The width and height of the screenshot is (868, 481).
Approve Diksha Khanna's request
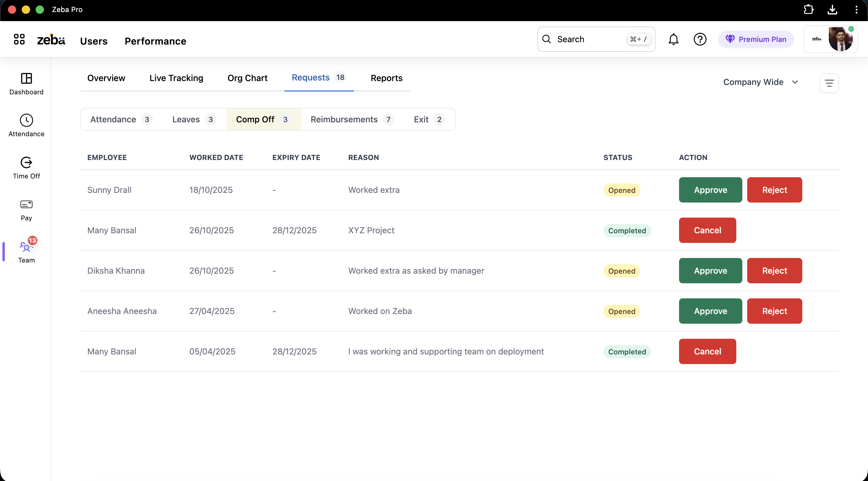710,271
